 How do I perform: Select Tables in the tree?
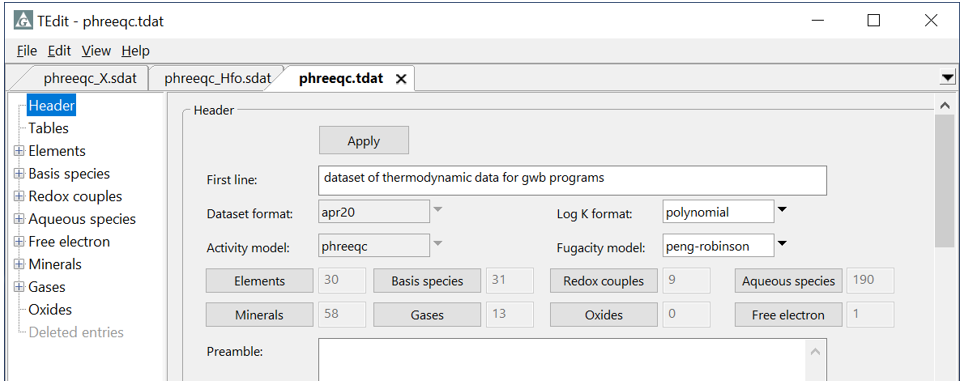pos(48,129)
